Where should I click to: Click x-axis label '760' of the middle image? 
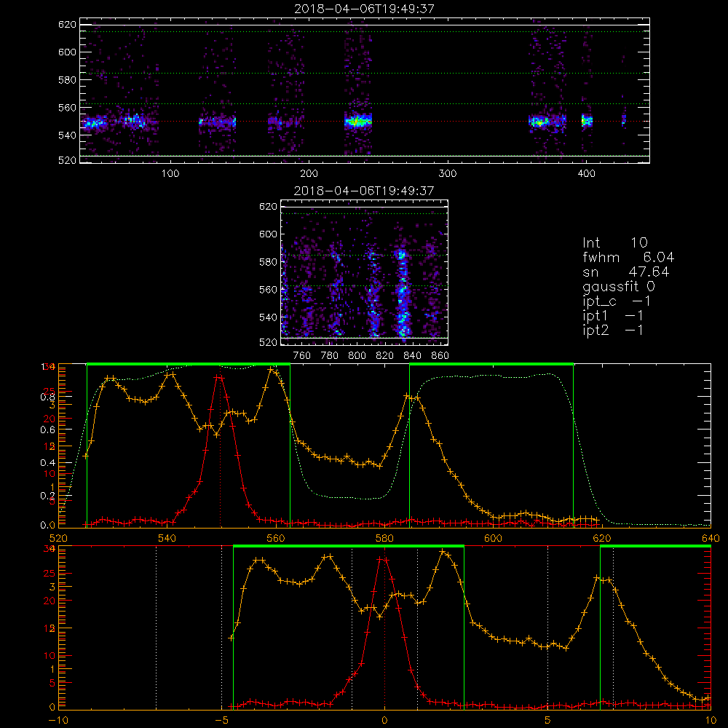[302, 356]
